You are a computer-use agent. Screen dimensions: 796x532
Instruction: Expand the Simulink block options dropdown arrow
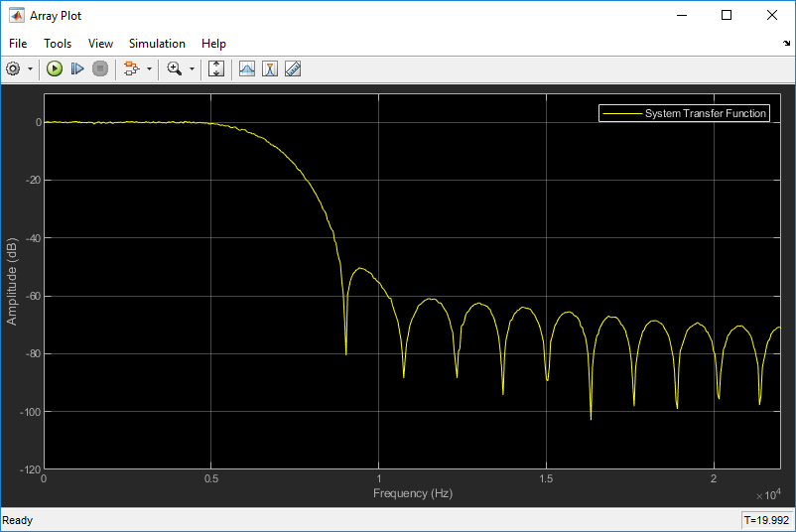(149, 69)
